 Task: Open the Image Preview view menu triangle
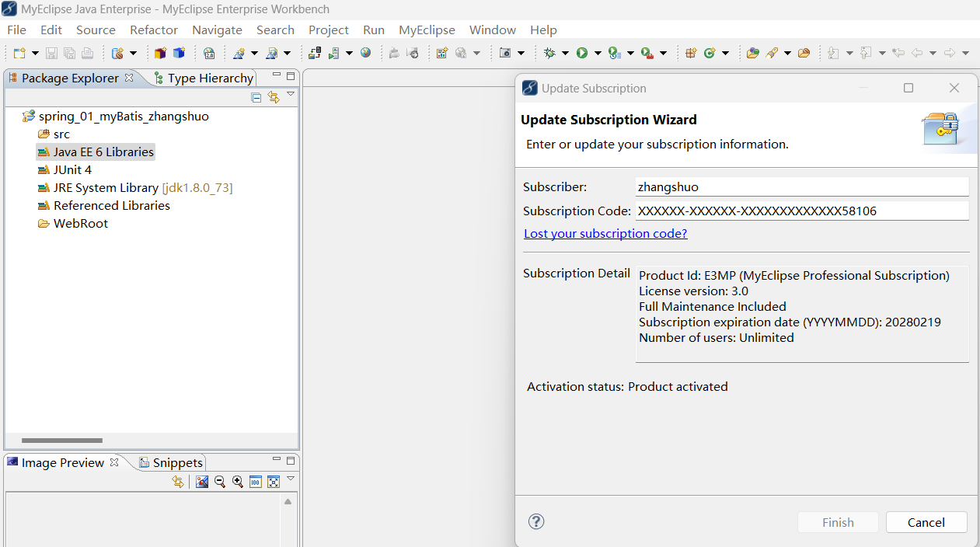(291, 479)
